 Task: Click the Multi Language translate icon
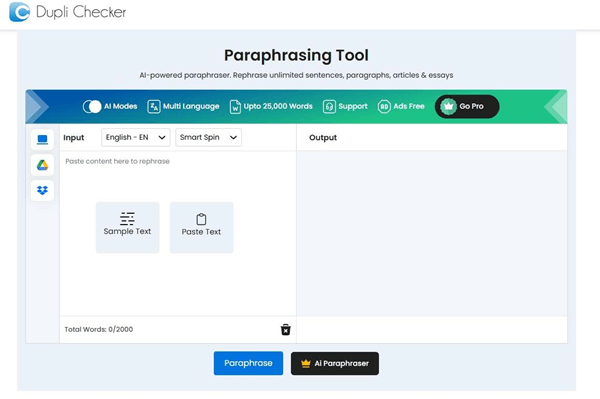(153, 106)
